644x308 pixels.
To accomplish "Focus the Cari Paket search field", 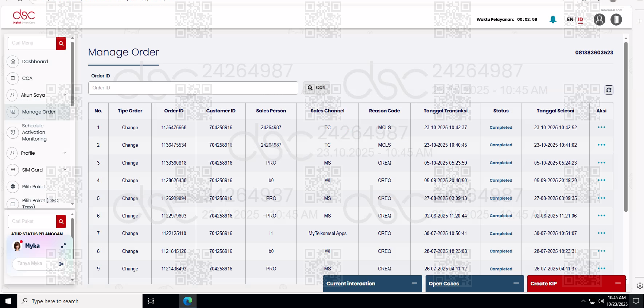I will pos(32,222).
